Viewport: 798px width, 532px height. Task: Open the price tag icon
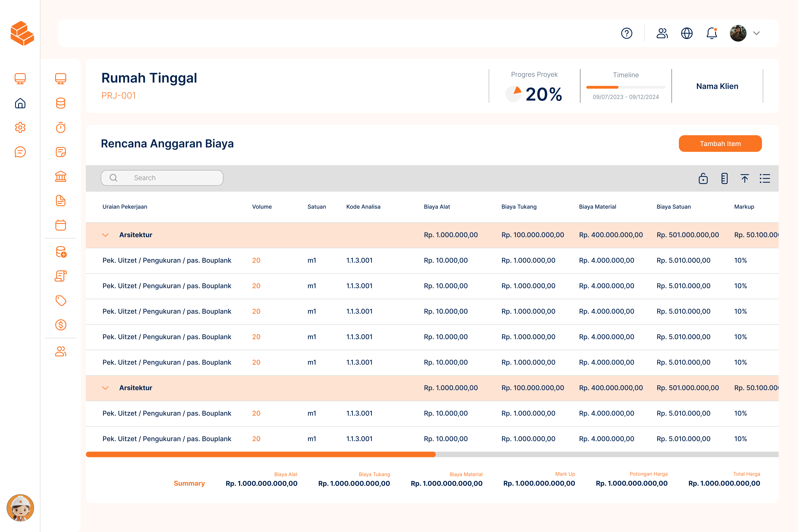61,301
